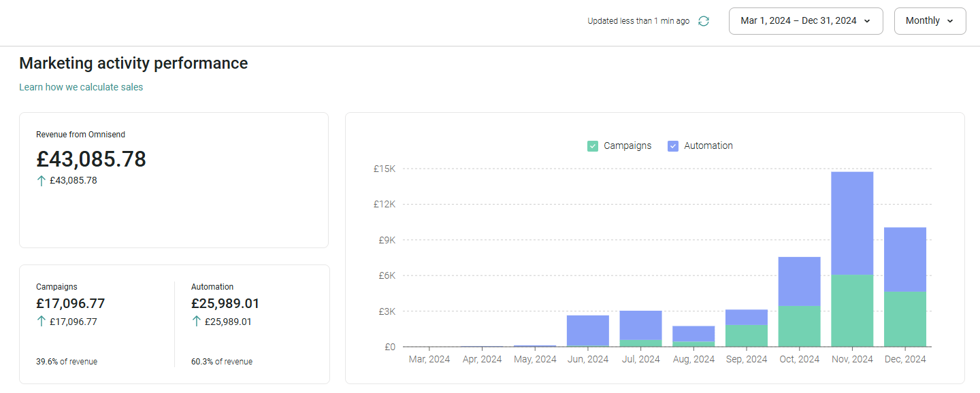This screenshot has height=393, width=980.
Task: Click up arrow under Automation revenue
Action: coord(197,322)
